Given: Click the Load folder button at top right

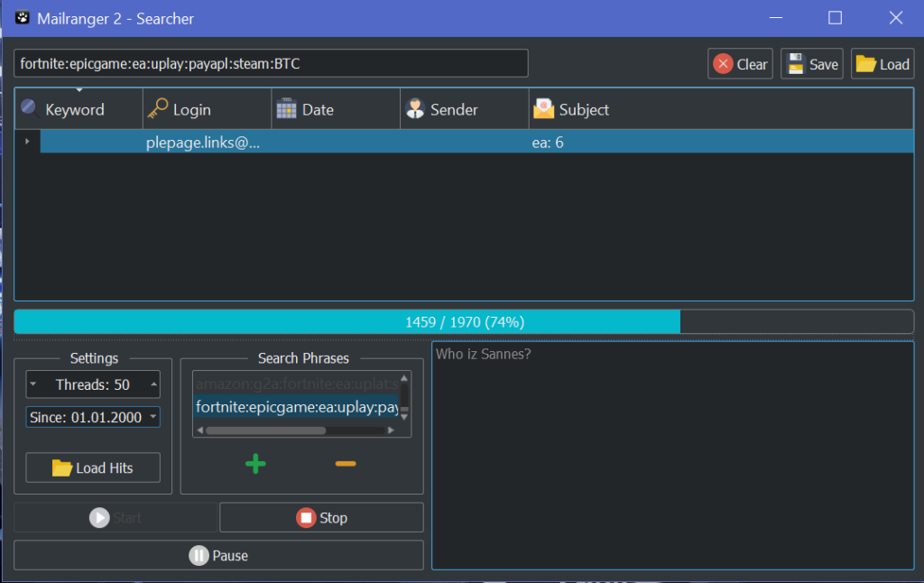Looking at the screenshot, I should (882, 64).
